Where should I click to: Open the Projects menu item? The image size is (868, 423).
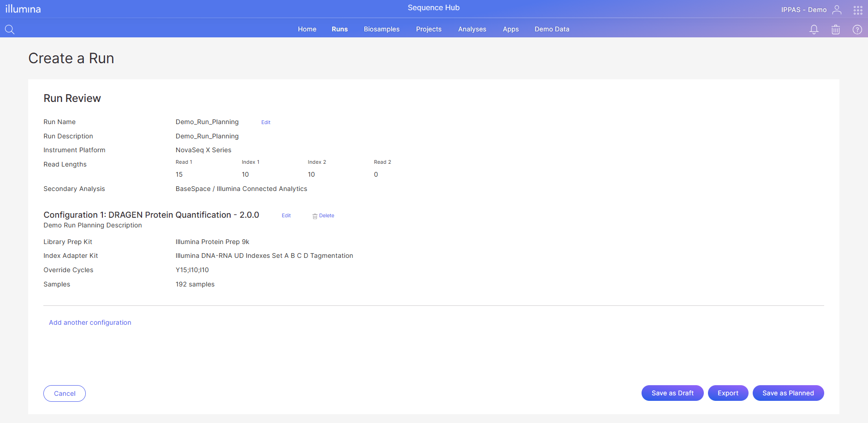click(428, 29)
